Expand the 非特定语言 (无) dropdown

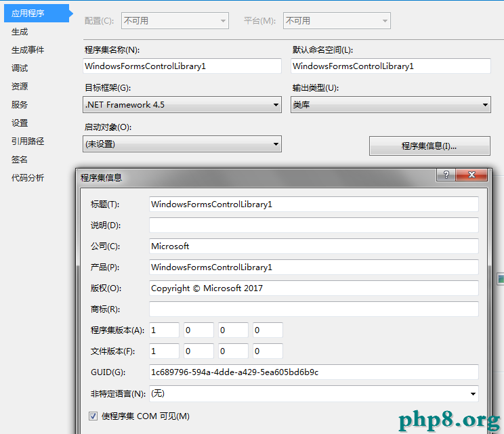pyautogui.click(x=314, y=393)
